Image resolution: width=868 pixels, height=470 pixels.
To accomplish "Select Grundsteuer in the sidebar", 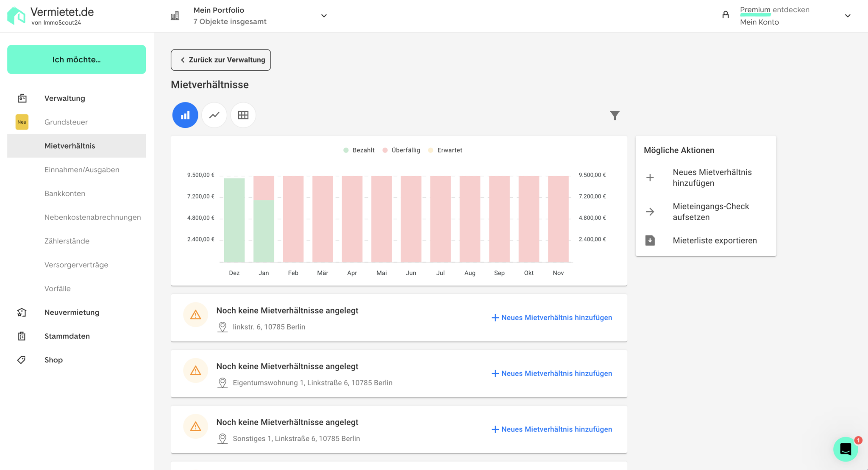I will tap(66, 122).
